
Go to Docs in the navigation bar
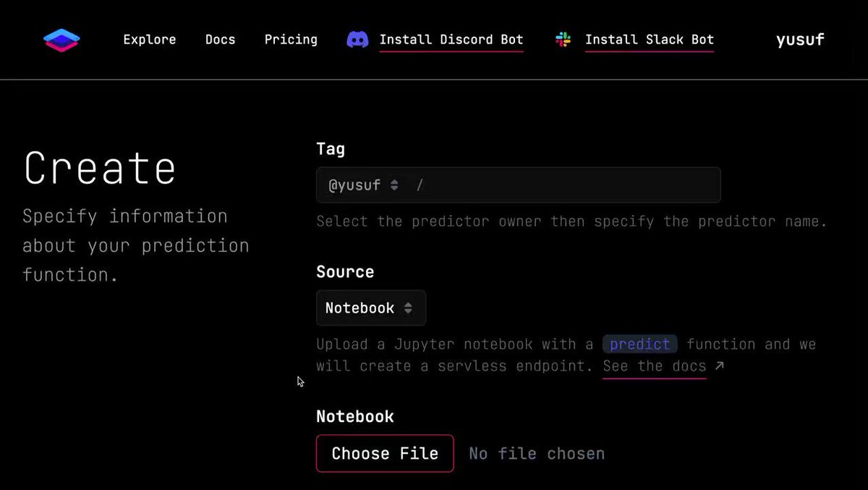(220, 40)
